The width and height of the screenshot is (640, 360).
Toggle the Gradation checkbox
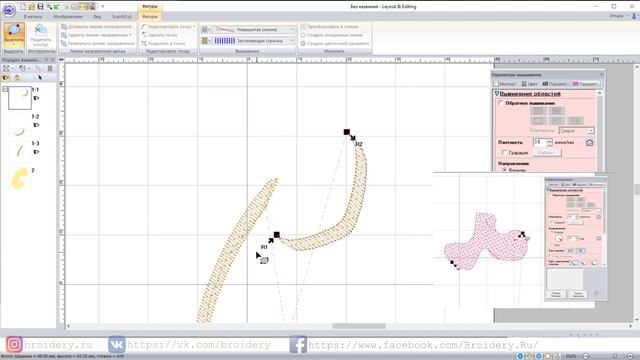click(x=504, y=152)
